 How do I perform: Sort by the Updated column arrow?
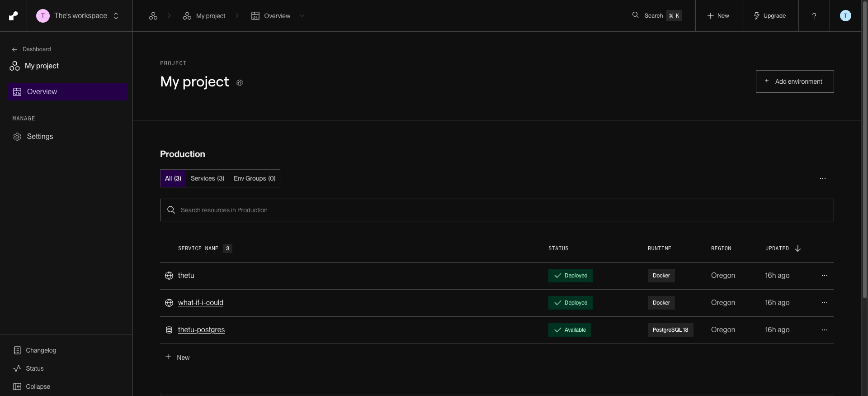tap(798, 248)
